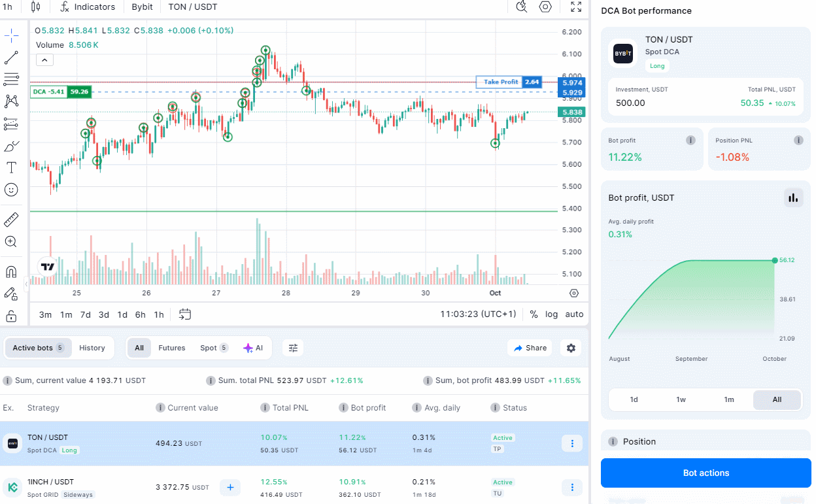Select the trend line drawing tool
Viewport: 816px width, 504px height.
pyautogui.click(x=11, y=58)
